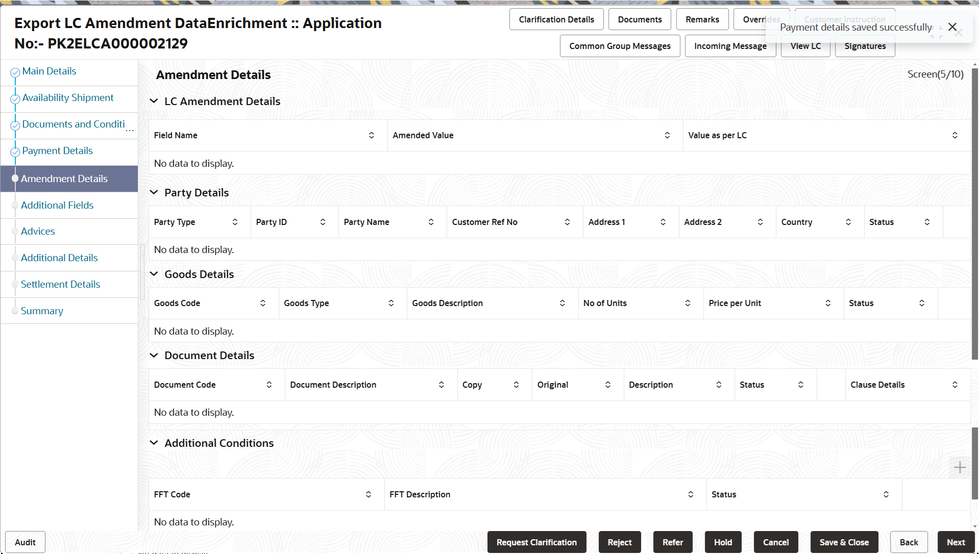Screen dimensions: 980x554
Task: Sort the Amended Value column
Action: coord(667,135)
